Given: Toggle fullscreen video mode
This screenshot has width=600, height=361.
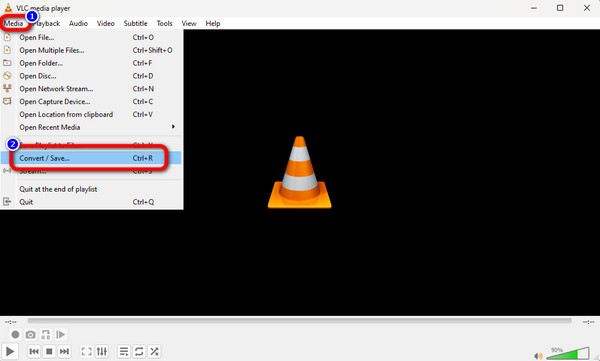Looking at the screenshot, I should 86,351.
